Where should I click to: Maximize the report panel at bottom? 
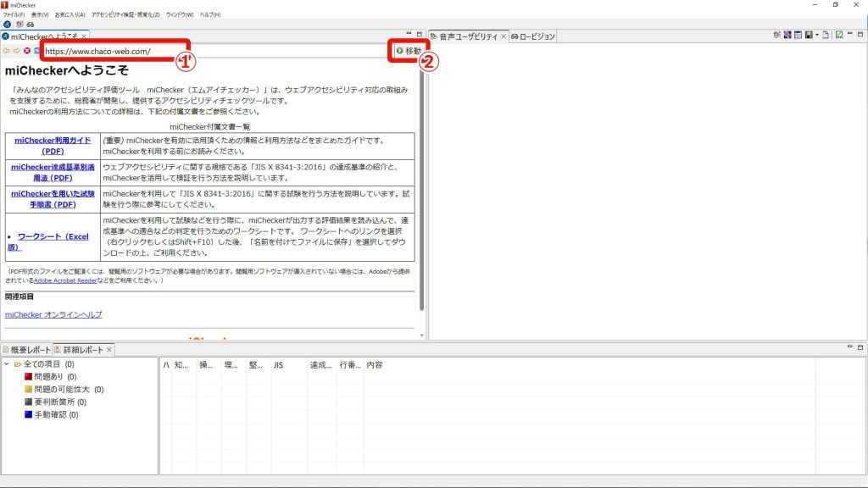coord(860,347)
